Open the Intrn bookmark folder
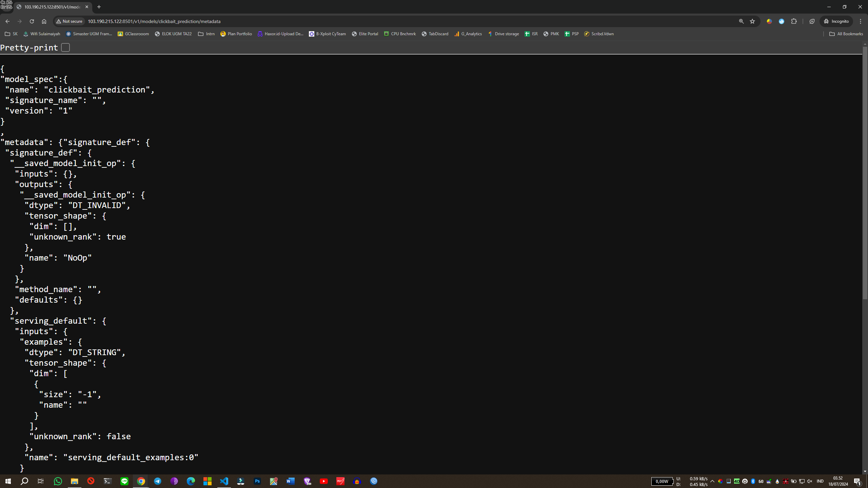The height and width of the screenshot is (488, 868). (206, 34)
